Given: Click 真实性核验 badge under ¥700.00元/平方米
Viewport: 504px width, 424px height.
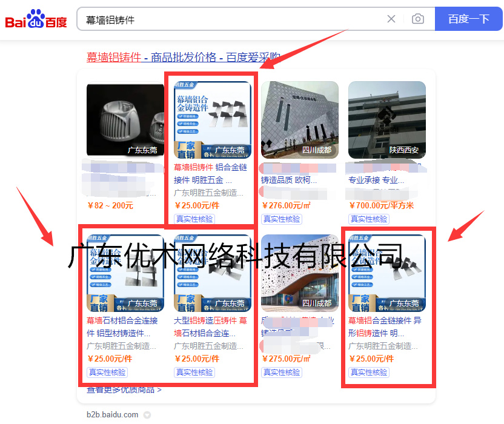Looking at the screenshot, I should [369, 219].
